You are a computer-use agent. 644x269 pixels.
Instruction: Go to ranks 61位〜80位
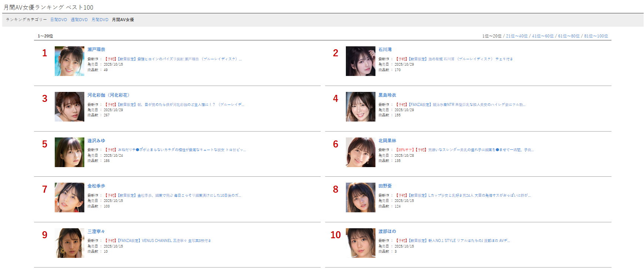[569, 36]
